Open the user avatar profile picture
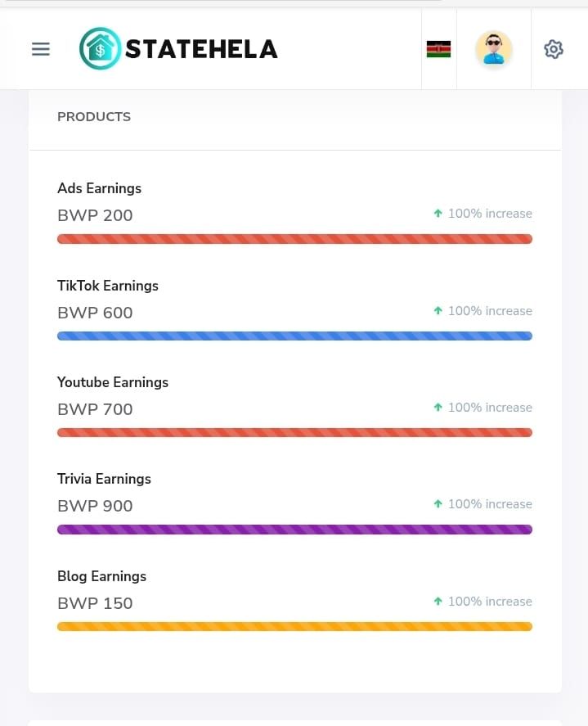 pyautogui.click(x=493, y=49)
